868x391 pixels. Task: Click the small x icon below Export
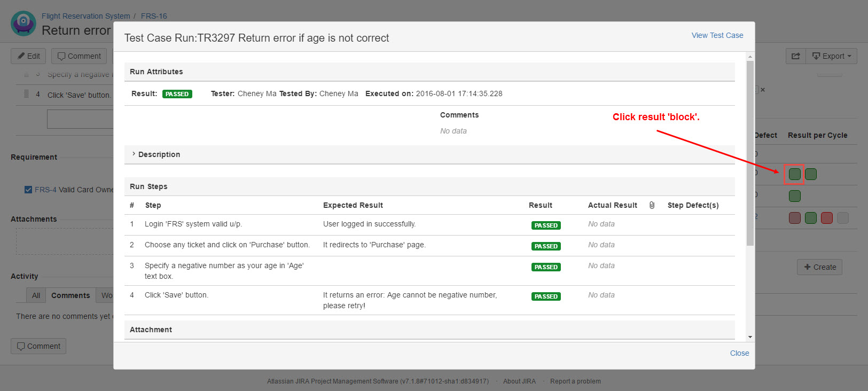coord(763,90)
